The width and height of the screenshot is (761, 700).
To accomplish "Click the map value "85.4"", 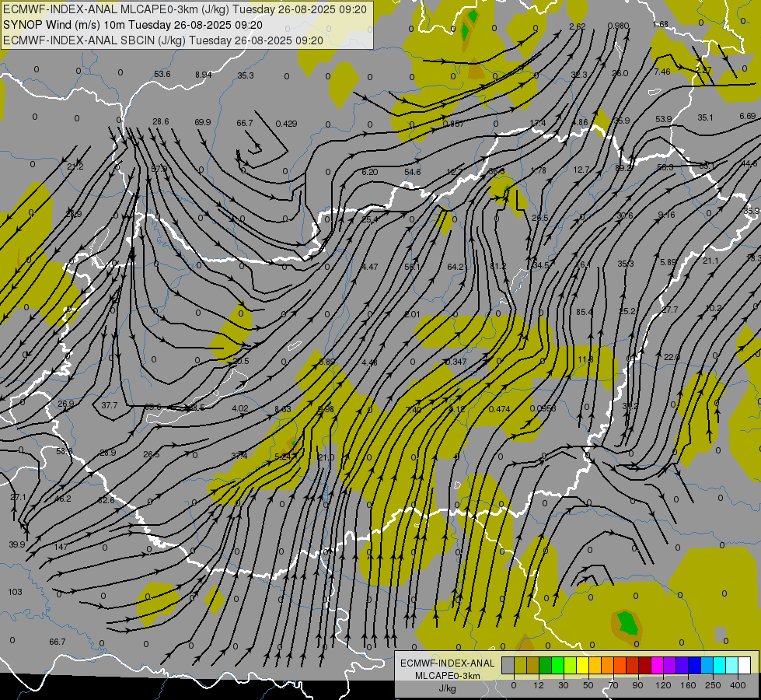I will click(x=584, y=312).
